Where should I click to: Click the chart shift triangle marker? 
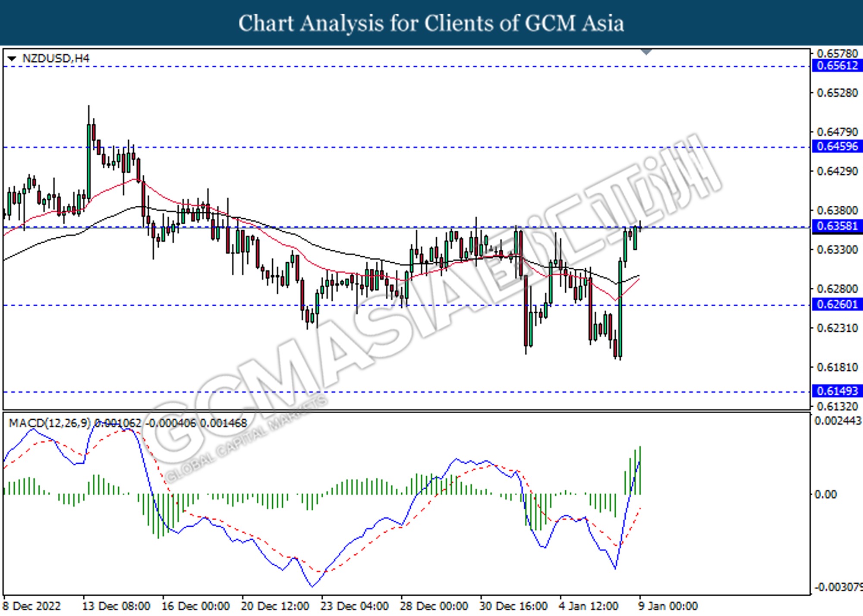[x=646, y=52]
